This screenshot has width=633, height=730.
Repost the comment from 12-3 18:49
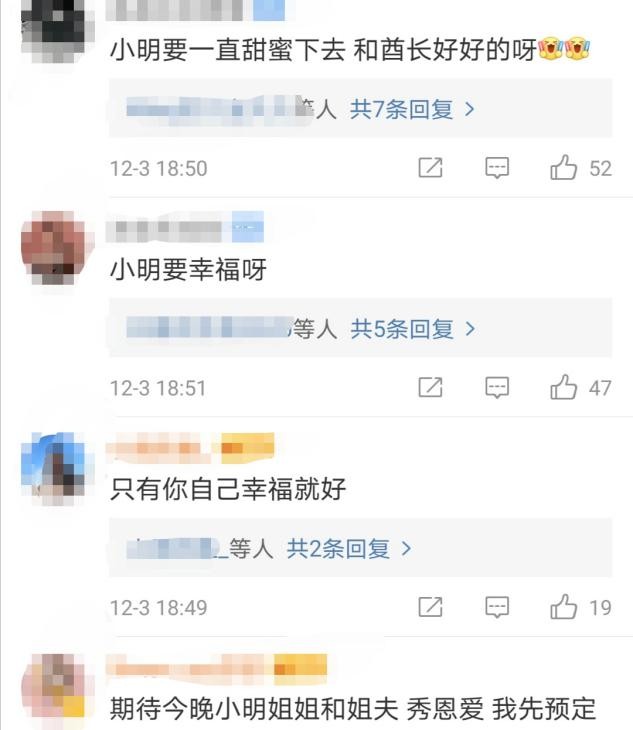tap(430, 607)
